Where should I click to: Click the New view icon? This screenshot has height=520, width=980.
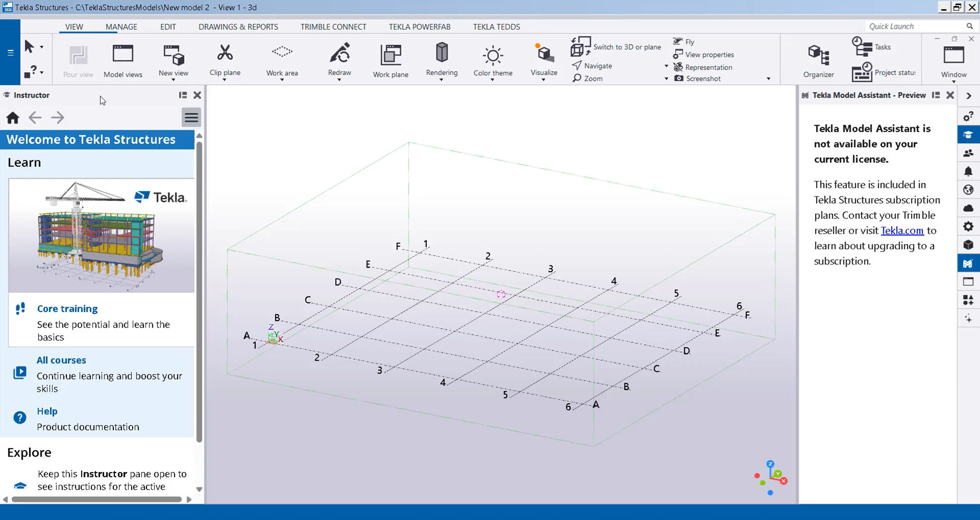(173, 55)
